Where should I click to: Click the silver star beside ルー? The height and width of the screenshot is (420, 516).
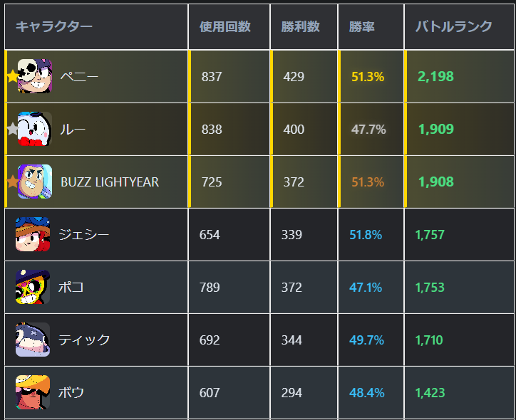coord(12,129)
